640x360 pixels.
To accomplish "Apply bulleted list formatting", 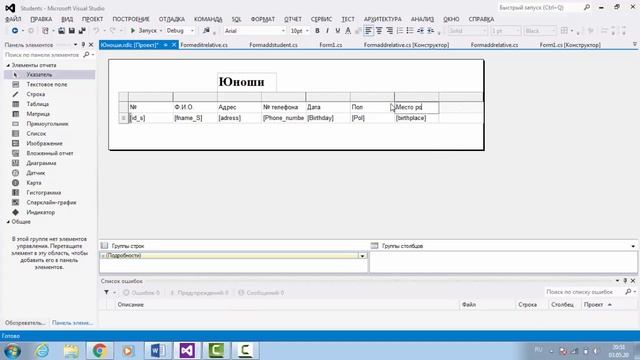I will [410, 31].
